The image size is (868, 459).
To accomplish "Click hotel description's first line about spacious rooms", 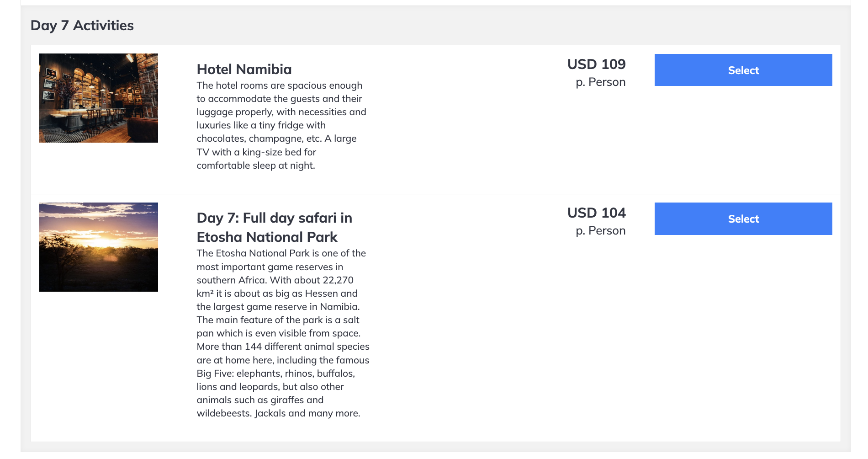I will (x=279, y=85).
